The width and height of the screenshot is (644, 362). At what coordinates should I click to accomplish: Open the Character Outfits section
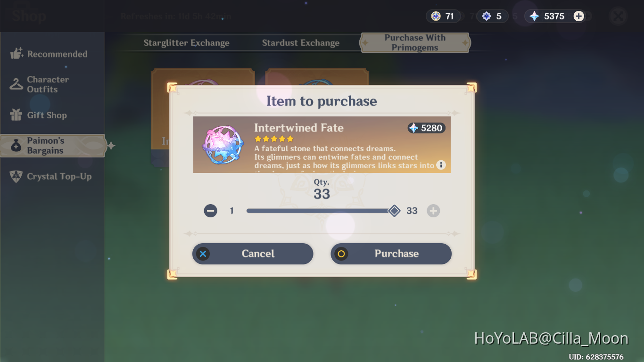40,84
